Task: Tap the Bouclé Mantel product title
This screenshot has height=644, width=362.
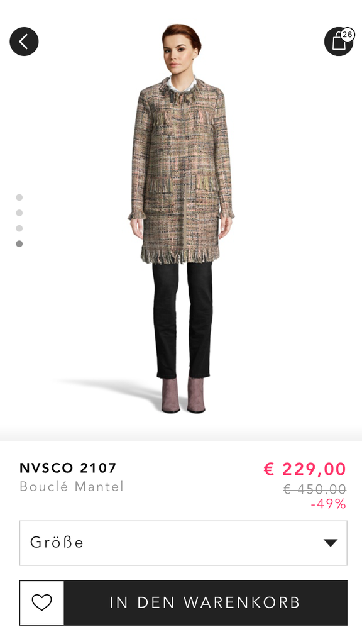Action: tap(72, 487)
